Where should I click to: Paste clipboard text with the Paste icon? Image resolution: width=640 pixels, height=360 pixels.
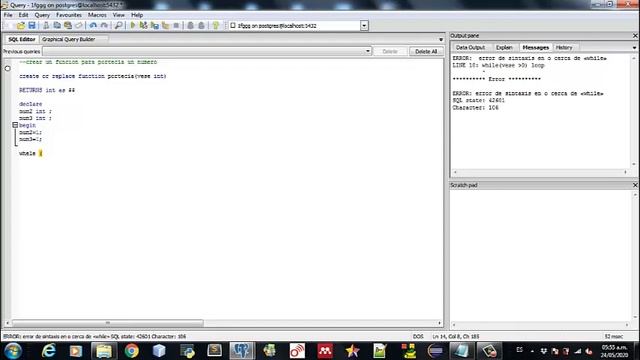68,26
